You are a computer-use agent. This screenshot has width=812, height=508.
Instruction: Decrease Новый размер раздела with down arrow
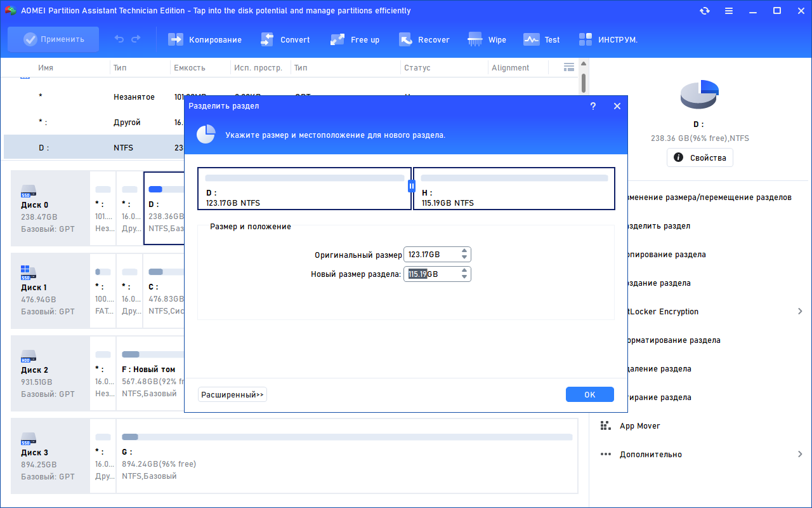click(465, 277)
